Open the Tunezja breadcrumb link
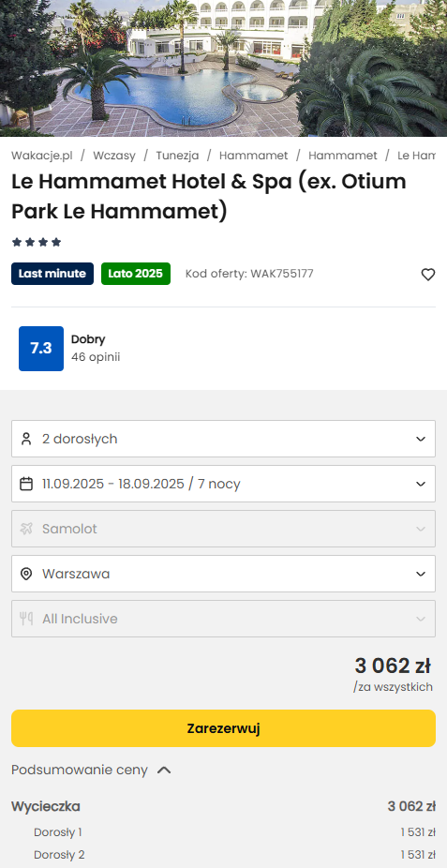 (x=177, y=156)
